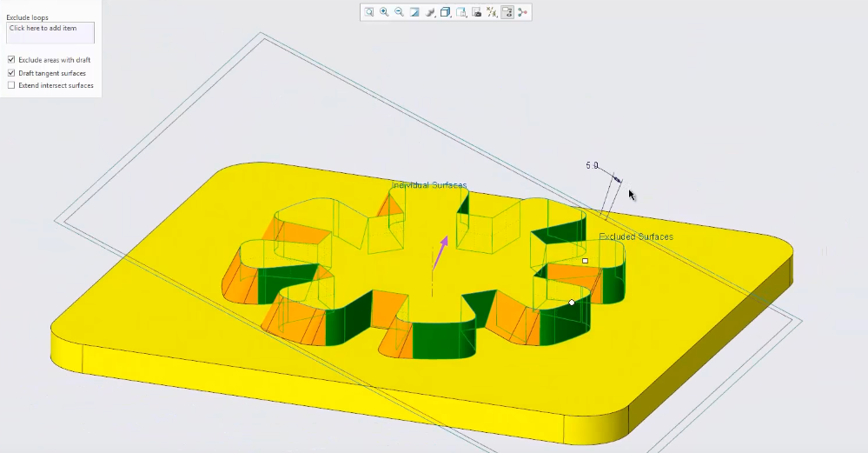Open the Saved Orientations cube dropdown

446,12
